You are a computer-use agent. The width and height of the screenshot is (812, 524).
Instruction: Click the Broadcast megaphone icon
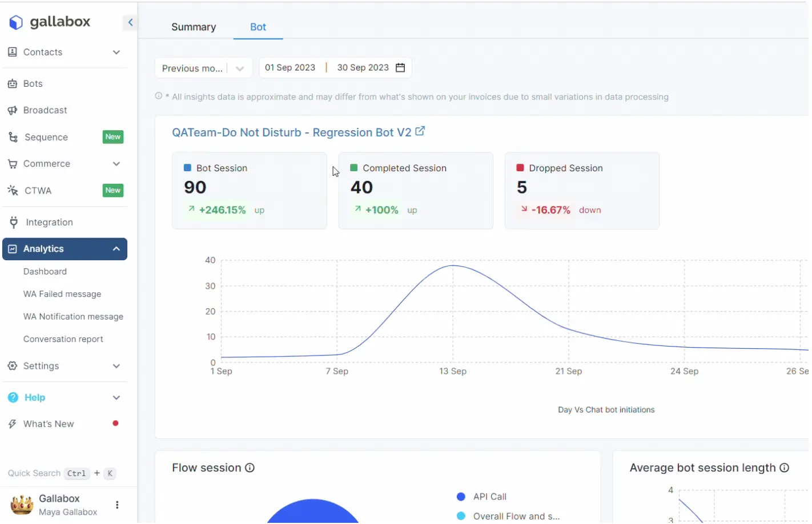coord(13,110)
